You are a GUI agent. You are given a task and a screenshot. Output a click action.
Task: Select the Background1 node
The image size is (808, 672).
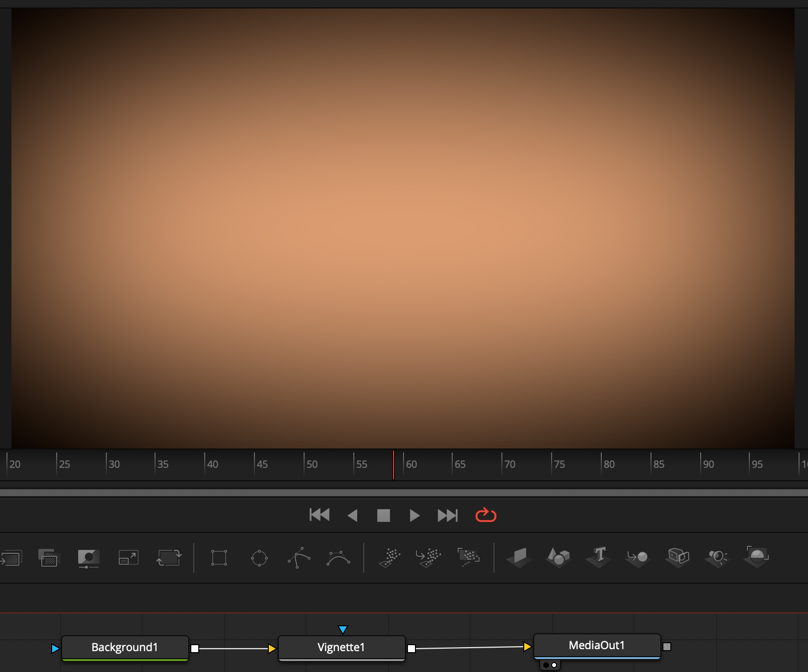tap(125, 648)
